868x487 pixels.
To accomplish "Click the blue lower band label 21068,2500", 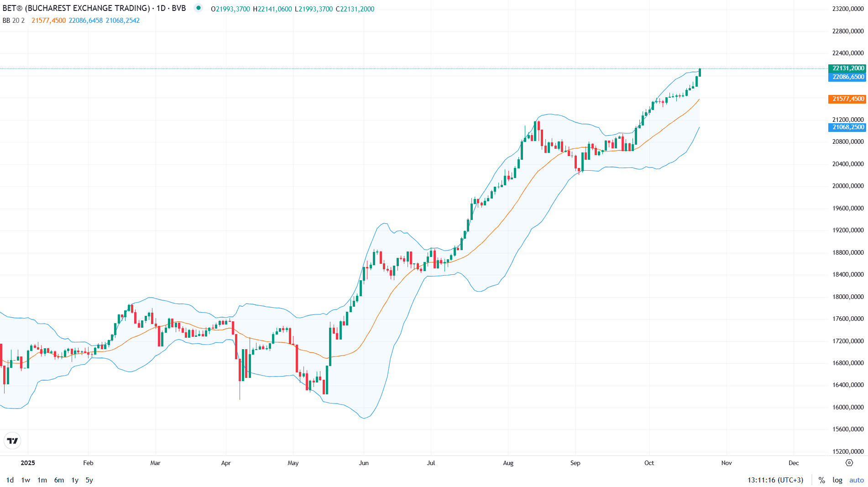I will (x=847, y=127).
